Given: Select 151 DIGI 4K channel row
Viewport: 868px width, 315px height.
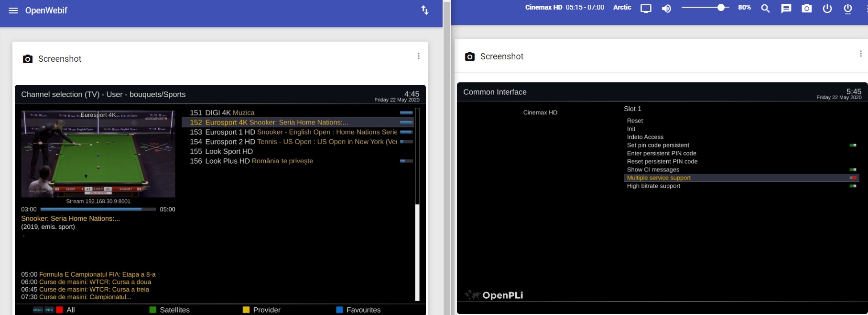Looking at the screenshot, I should [x=297, y=112].
